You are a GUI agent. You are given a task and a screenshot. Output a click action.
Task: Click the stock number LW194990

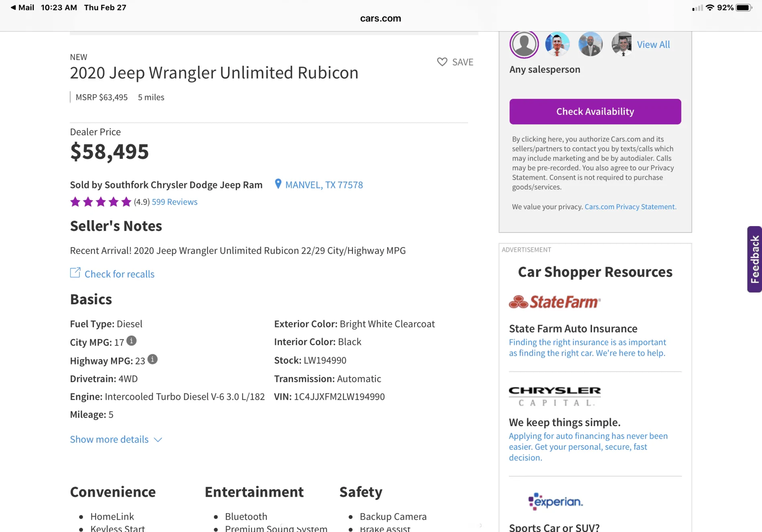[325, 360]
